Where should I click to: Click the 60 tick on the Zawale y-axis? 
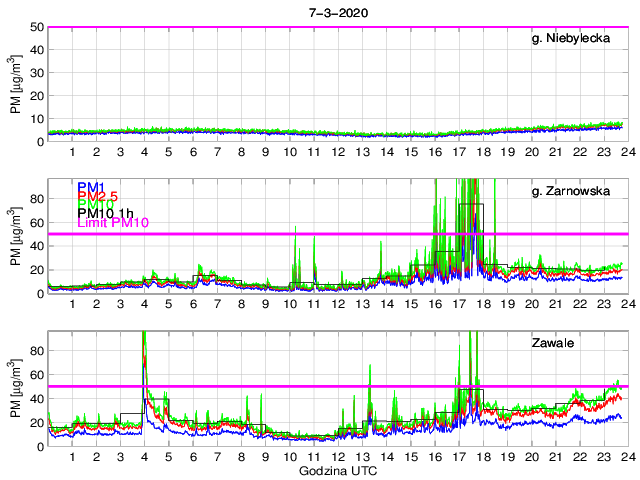37,375
